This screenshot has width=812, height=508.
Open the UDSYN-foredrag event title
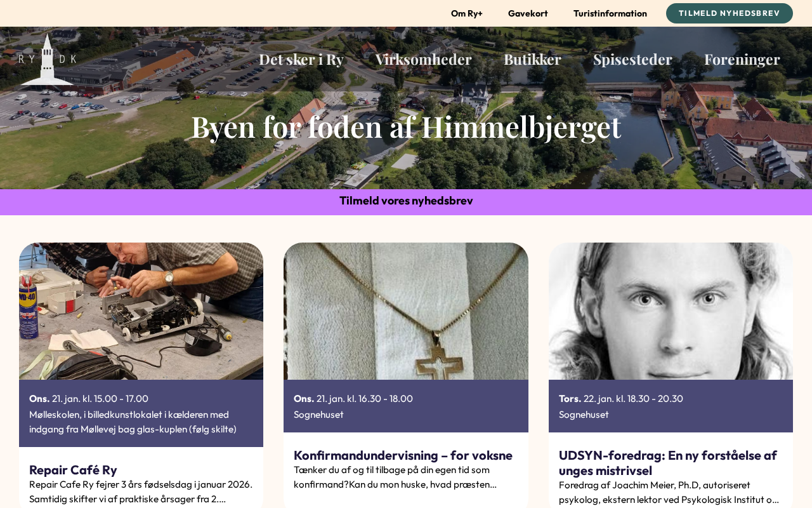[x=668, y=463]
